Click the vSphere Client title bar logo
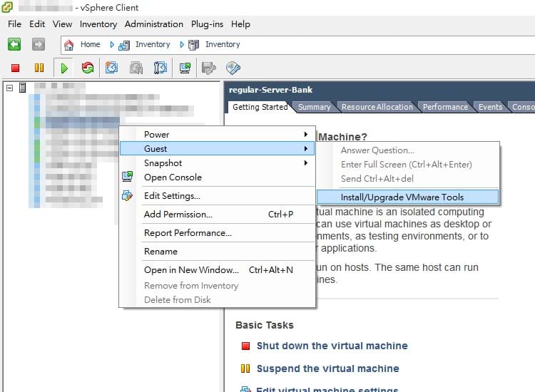The height and width of the screenshot is (392, 535). [x=7, y=7]
